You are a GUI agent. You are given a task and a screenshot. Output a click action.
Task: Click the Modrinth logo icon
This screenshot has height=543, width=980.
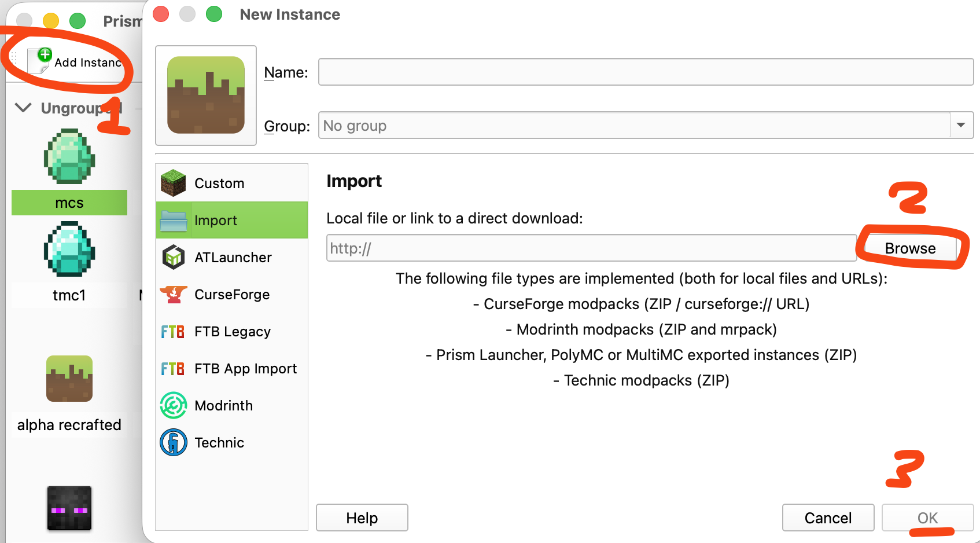click(x=174, y=405)
